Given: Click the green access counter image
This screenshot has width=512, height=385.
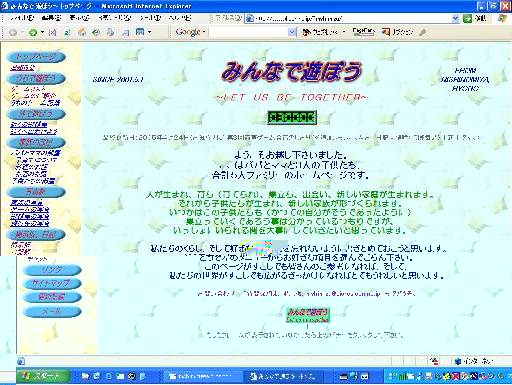Looking at the screenshot, I should click(x=292, y=117).
